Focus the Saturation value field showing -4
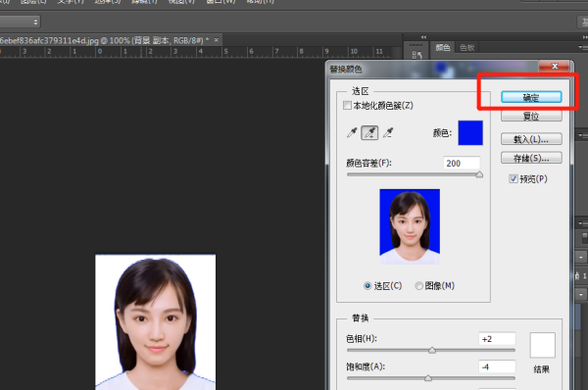Screen dimensions: 588x390 click(x=497, y=366)
